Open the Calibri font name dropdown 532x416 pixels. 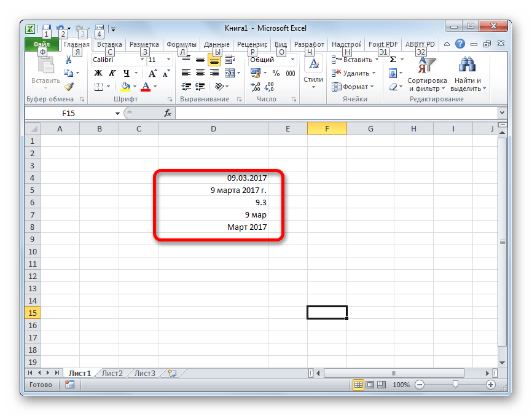coord(142,60)
